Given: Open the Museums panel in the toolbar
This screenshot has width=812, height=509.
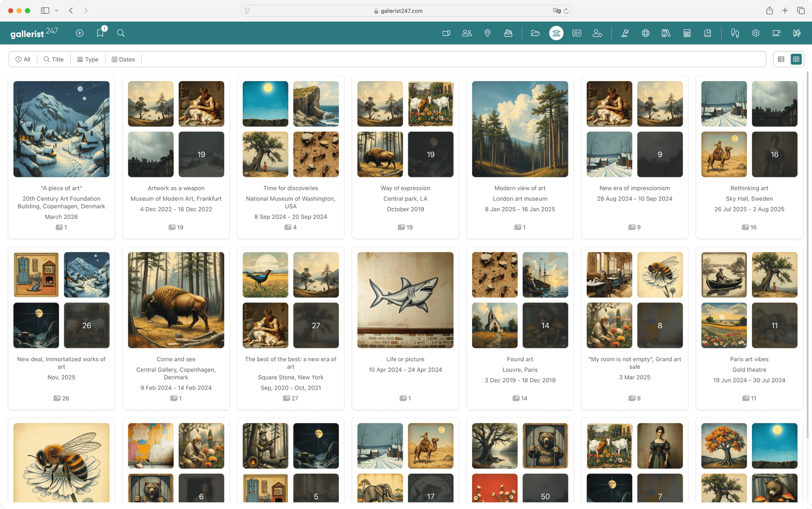Looking at the screenshot, I should coord(556,33).
